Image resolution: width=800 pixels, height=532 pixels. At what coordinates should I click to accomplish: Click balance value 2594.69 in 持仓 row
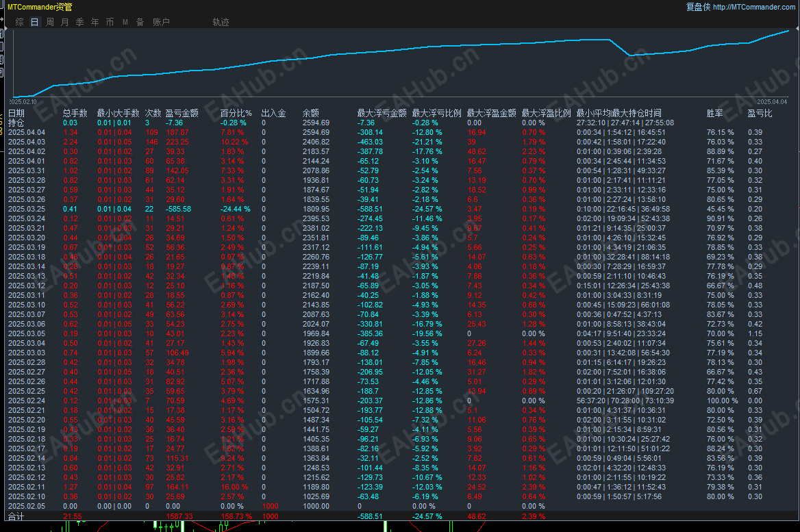pyautogui.click(x=316, y=123)
